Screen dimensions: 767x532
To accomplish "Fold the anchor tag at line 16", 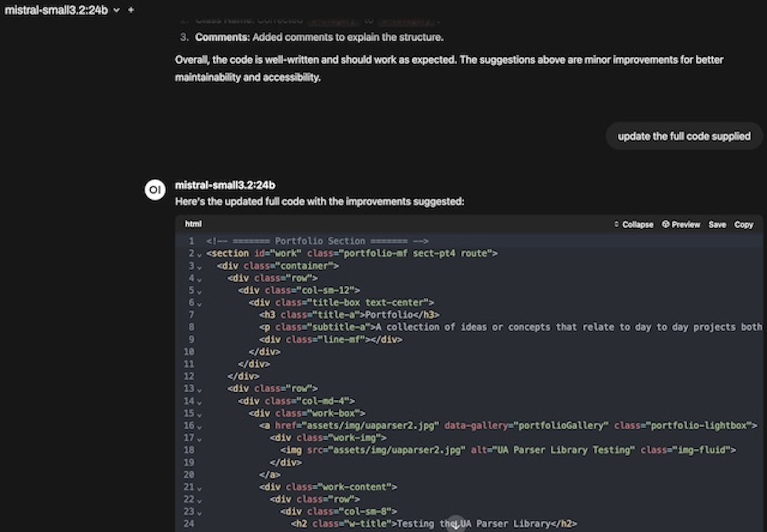I will coord(199,426).
